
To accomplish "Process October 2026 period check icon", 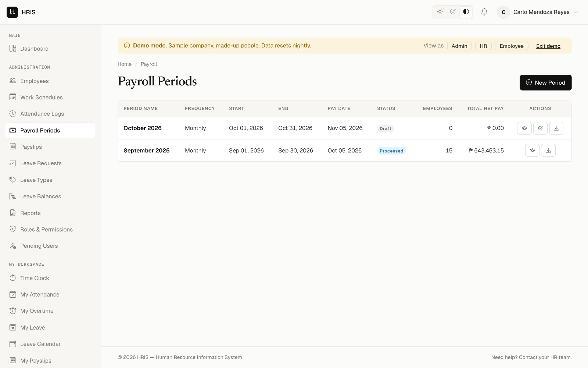I will tap(540, 128).
